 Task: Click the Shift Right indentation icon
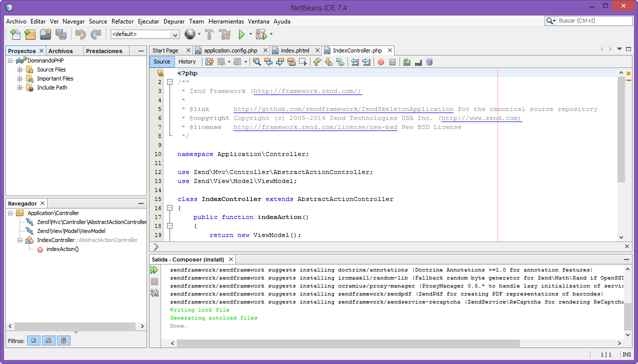point(366,61)
